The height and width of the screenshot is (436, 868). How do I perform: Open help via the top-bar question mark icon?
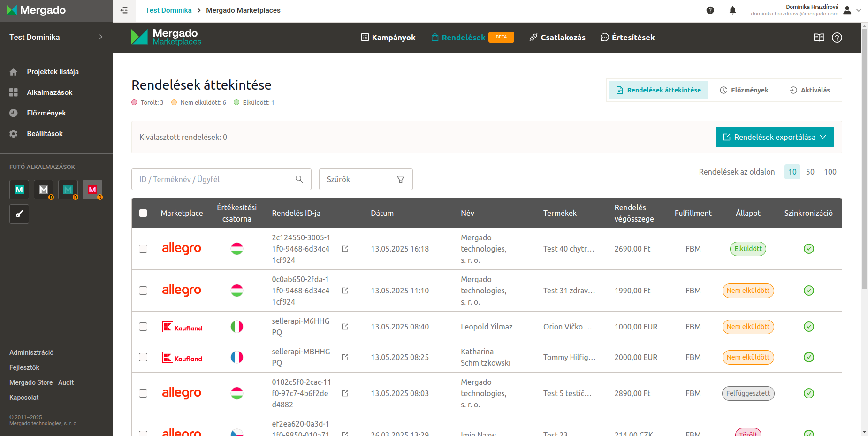click(710, 10)
